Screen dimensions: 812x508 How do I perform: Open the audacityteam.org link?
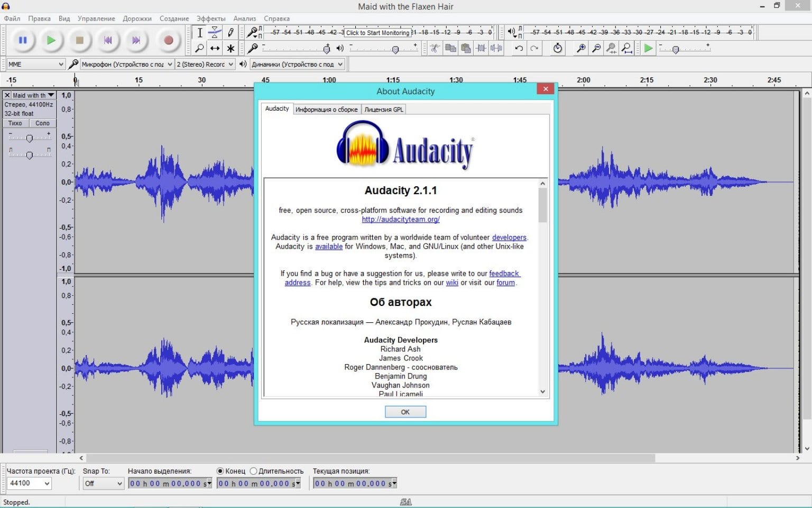400,219
